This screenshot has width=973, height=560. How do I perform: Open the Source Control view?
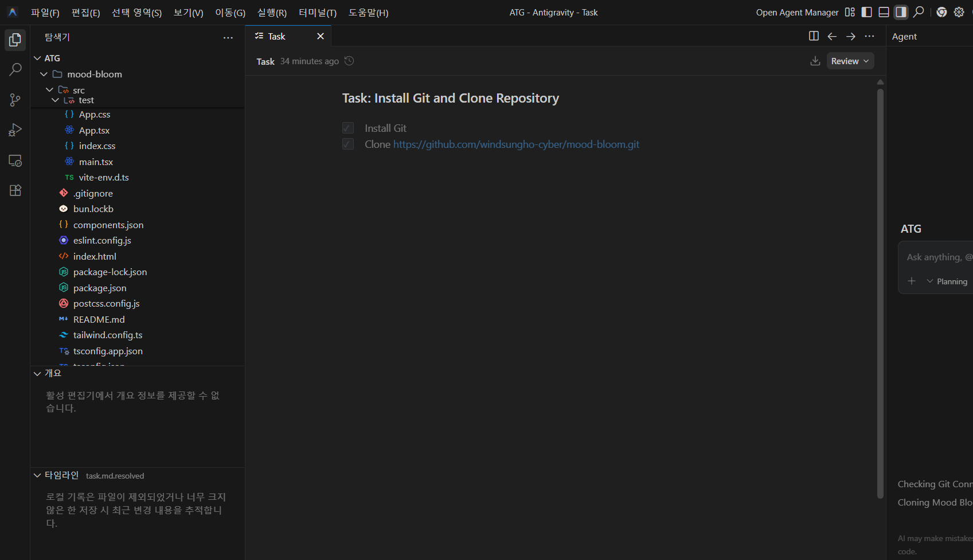pos(15,100)
